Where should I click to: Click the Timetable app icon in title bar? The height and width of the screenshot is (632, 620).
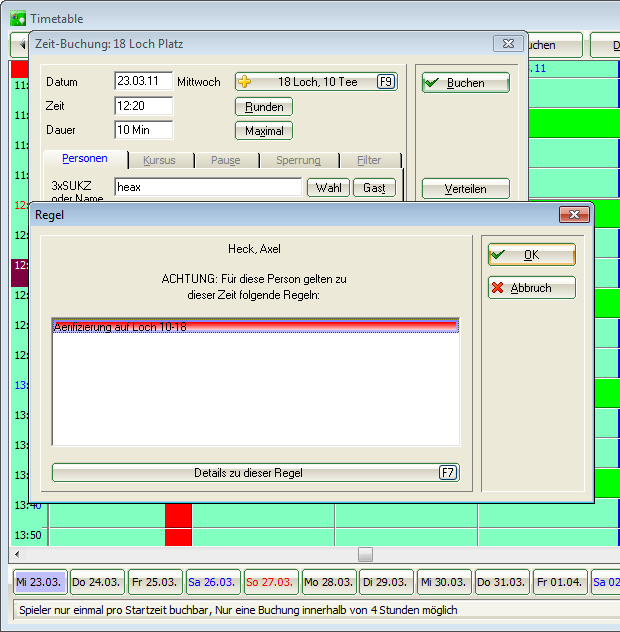coord(17,16)
